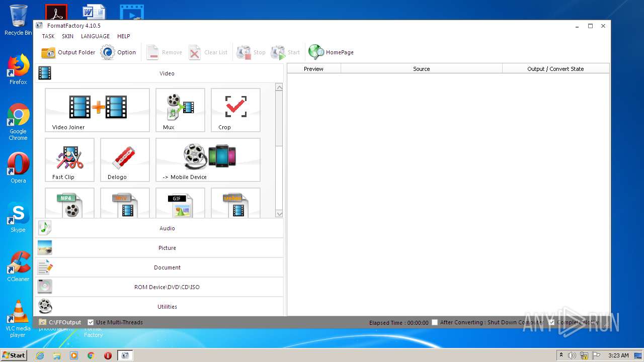
Task: Select the Google Chrome desktop shortcut
Action: click(x=18, y=122)
